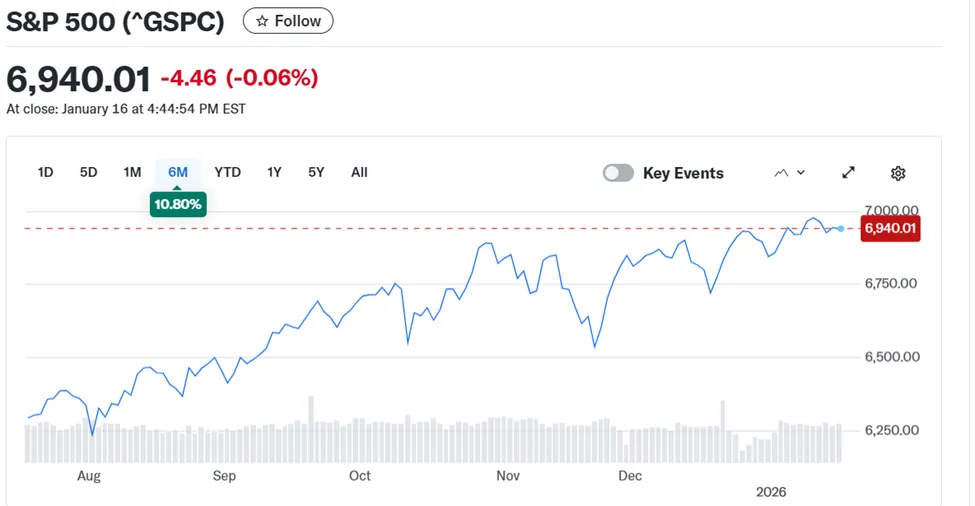975x506 pixels.
Task: Switch chart to YTD range
Action: (x=227, y=172)
